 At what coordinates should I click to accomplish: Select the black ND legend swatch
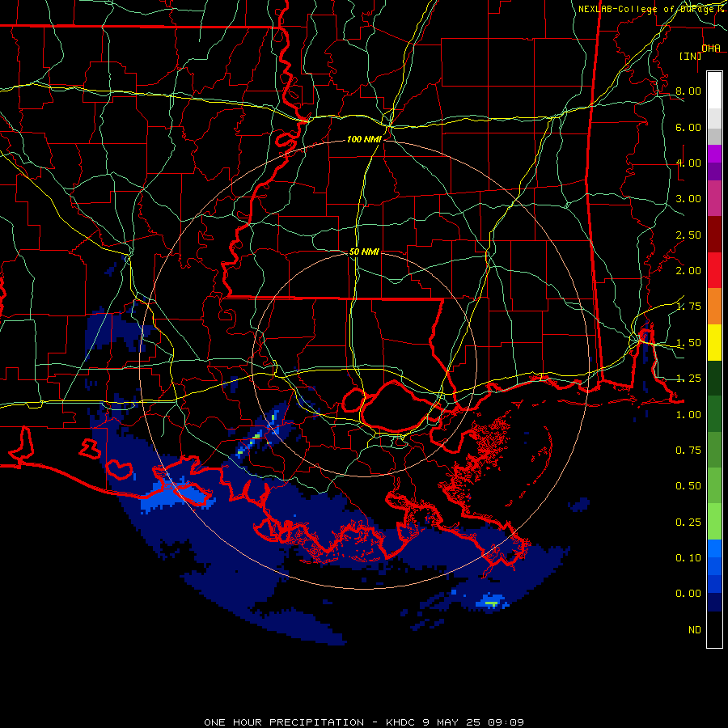[714, 629]
